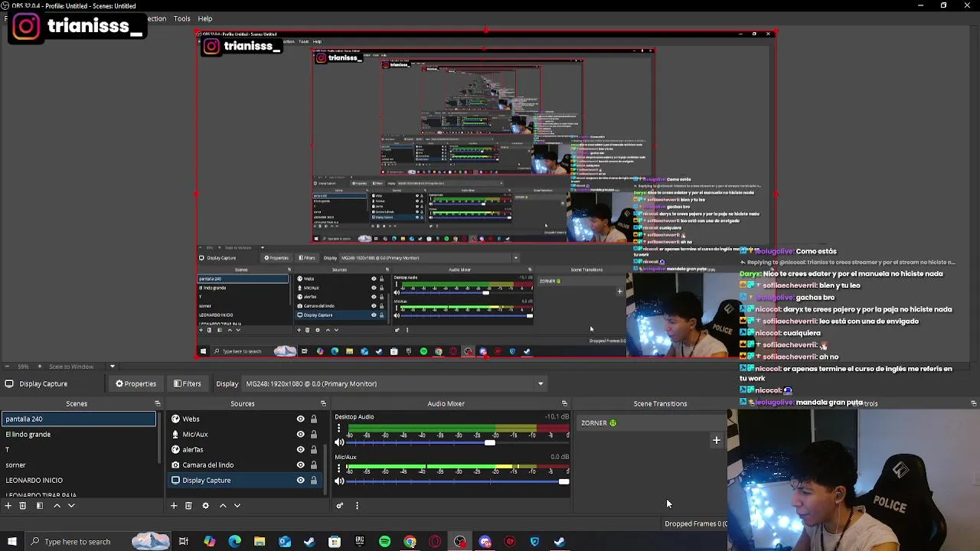Move selected scene down

71,505
